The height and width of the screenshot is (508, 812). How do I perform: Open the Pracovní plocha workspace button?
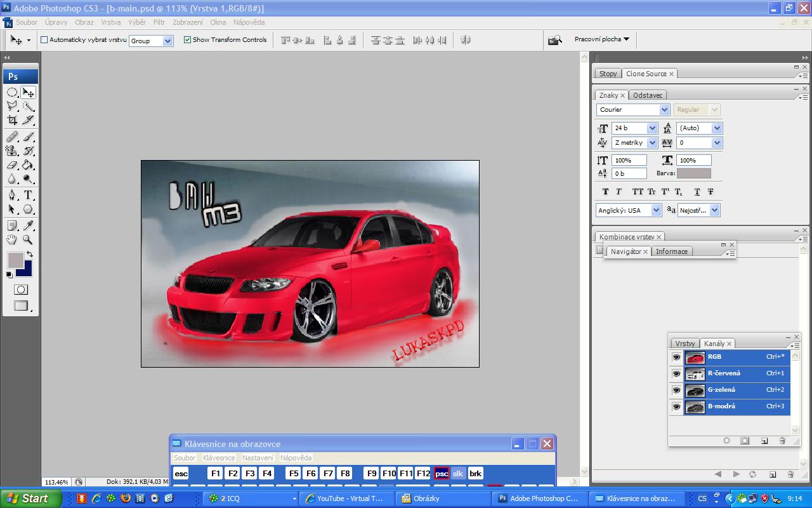point(601,39)
